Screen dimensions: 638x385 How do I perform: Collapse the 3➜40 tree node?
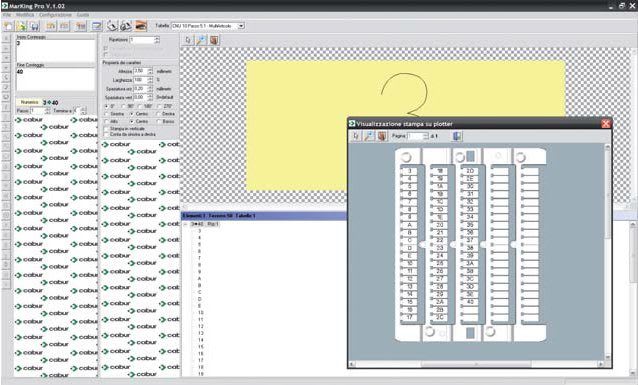(185, 224)
